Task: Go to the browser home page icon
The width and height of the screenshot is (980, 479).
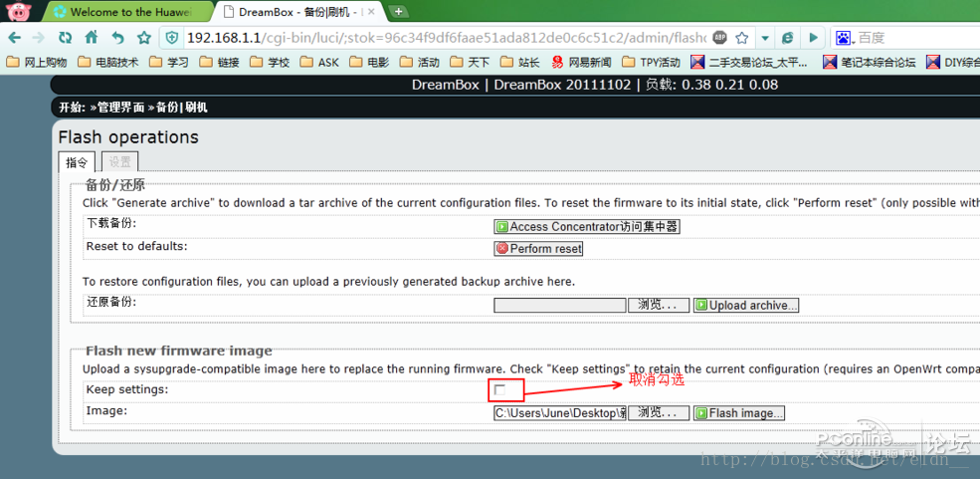Action: [x=92, y=38]
